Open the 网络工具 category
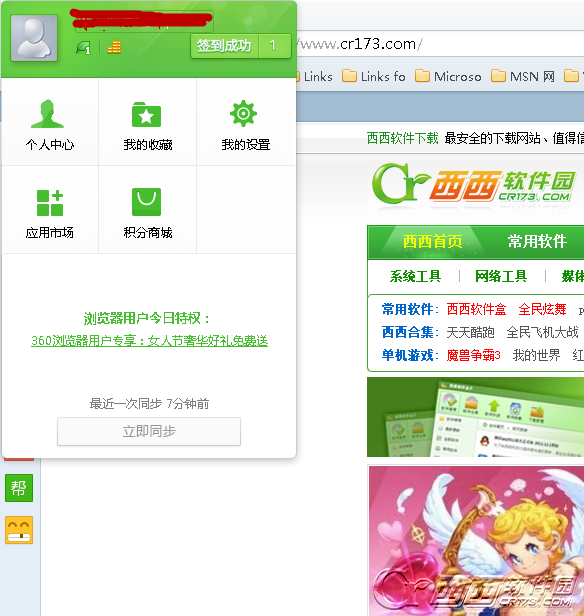584x616 pixels. tap(501, 276)
